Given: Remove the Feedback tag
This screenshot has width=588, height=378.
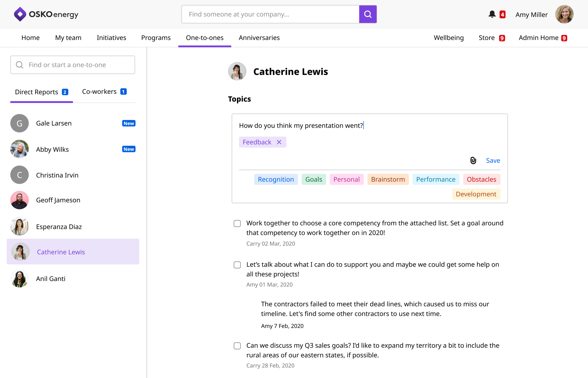Looking at the screenshot, I should click(279, 142).
